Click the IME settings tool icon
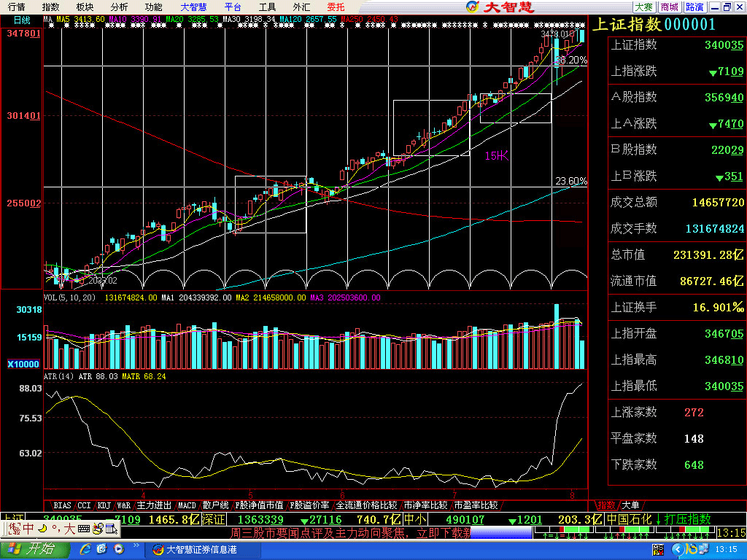 coord(98,528)
